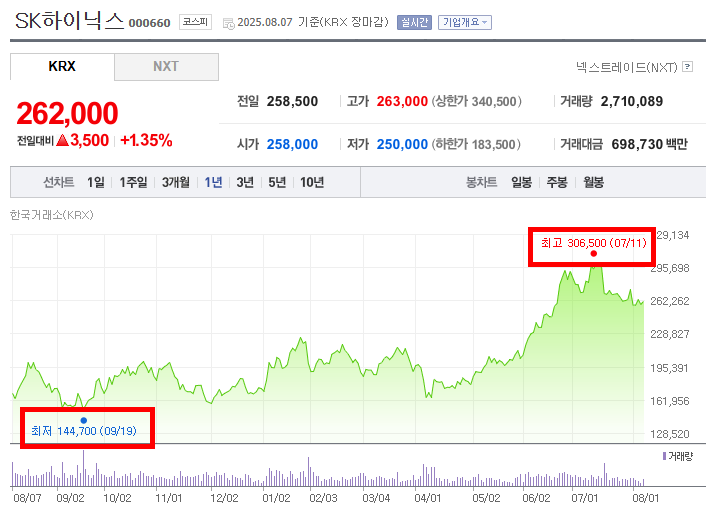
Task: Click the open price value 258,000
Action: pos(292,144)
